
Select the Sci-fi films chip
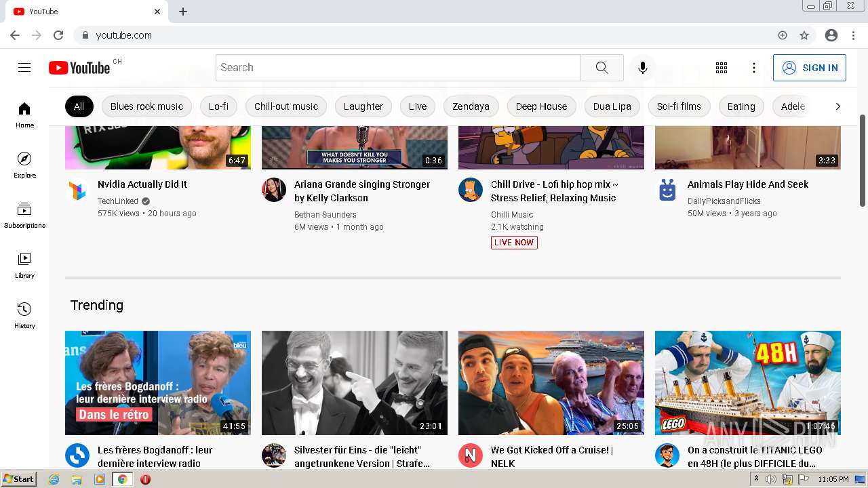tap(679, 106)
